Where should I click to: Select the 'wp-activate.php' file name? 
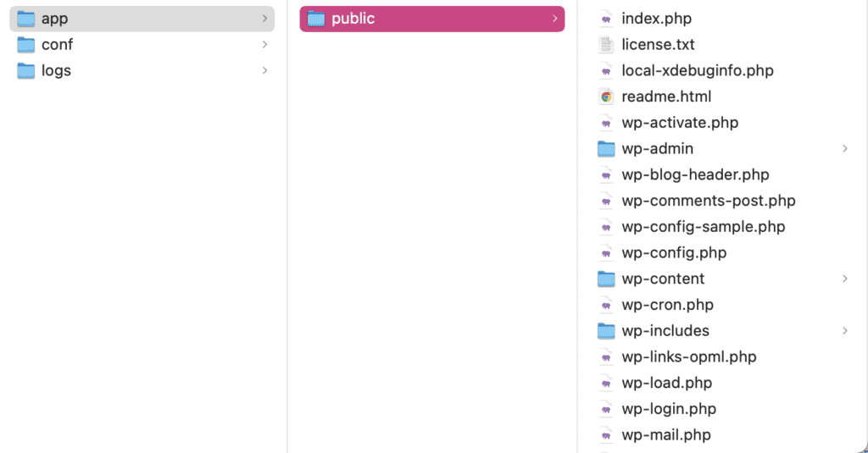680,124
